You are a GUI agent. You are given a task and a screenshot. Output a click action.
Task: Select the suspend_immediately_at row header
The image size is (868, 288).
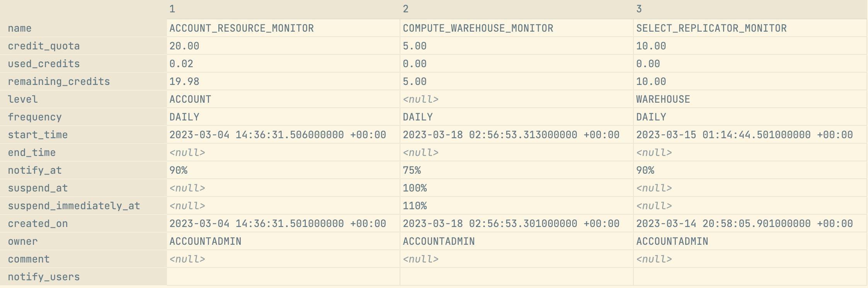[83, 206]
